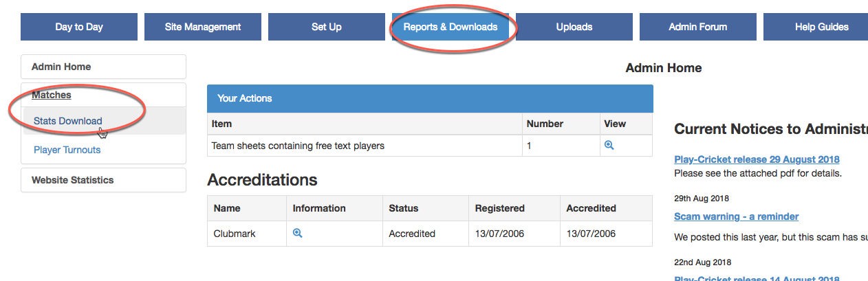Select the Reports & Downloads tab

[x=451, y=27]
